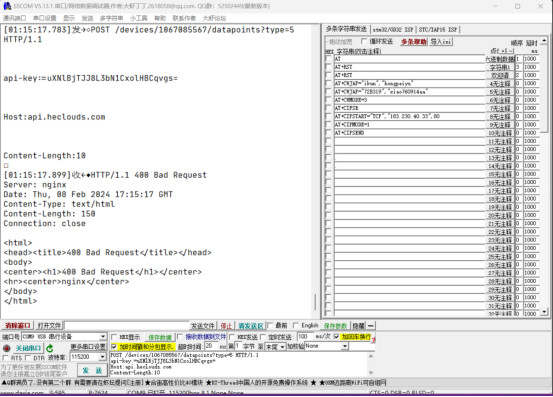Click the 隐藏 hide button
553x397 pixels.
coord(359,326)
